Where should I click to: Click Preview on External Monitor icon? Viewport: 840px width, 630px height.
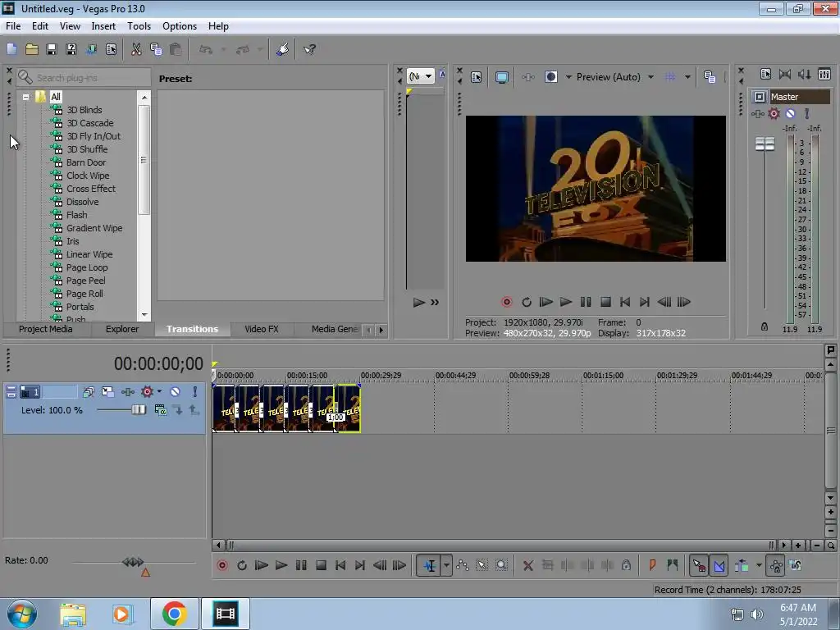pyautogui.click(x=502, y=77)
